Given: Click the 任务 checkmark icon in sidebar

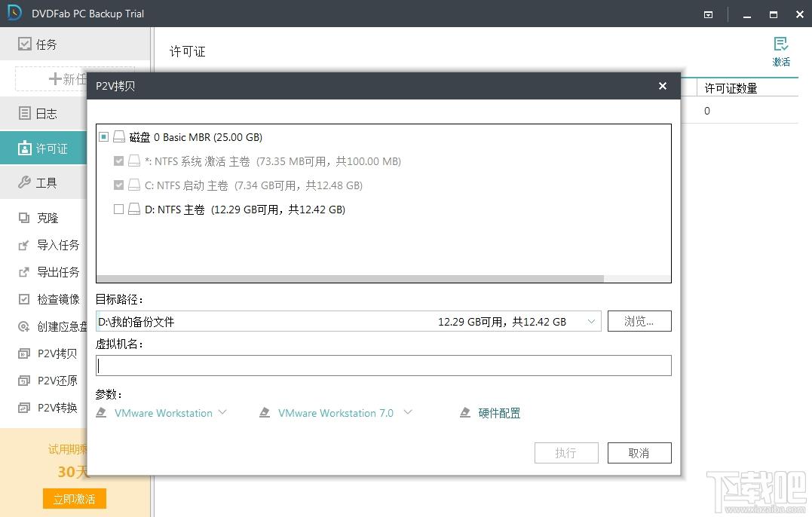Looking at the screenshot, I should 24,44.
